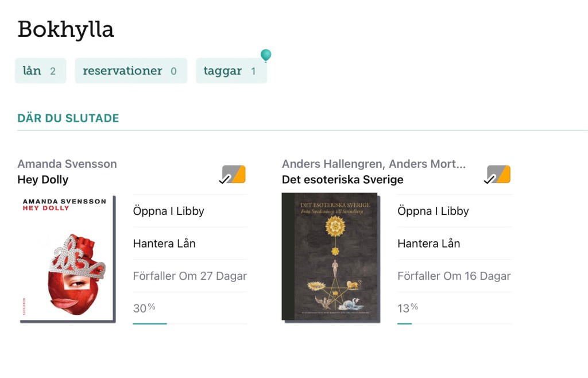
Task: Open the Hey Dolly book cover
Action: click(67, 259)
